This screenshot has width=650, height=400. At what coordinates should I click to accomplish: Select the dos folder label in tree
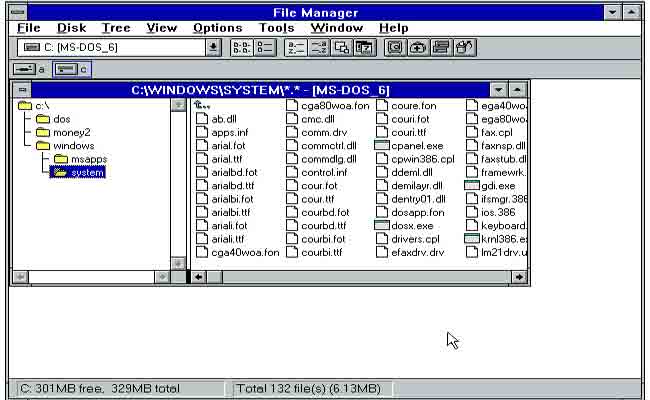point(62,119)
